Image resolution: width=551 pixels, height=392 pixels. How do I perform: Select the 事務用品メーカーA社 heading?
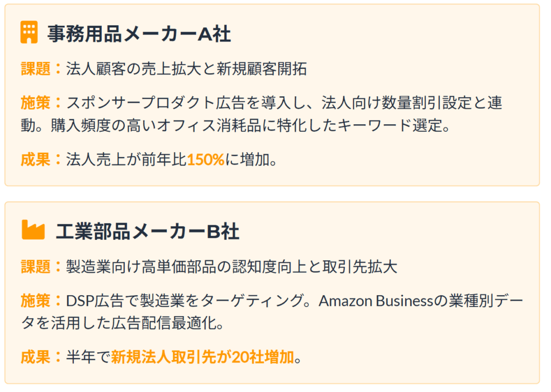(139, 34)
